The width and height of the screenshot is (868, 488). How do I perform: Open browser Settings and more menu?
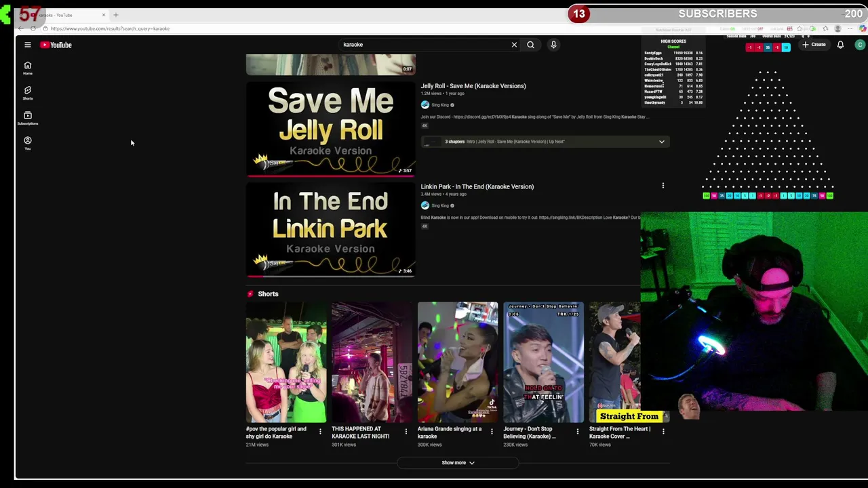(850, 29)
